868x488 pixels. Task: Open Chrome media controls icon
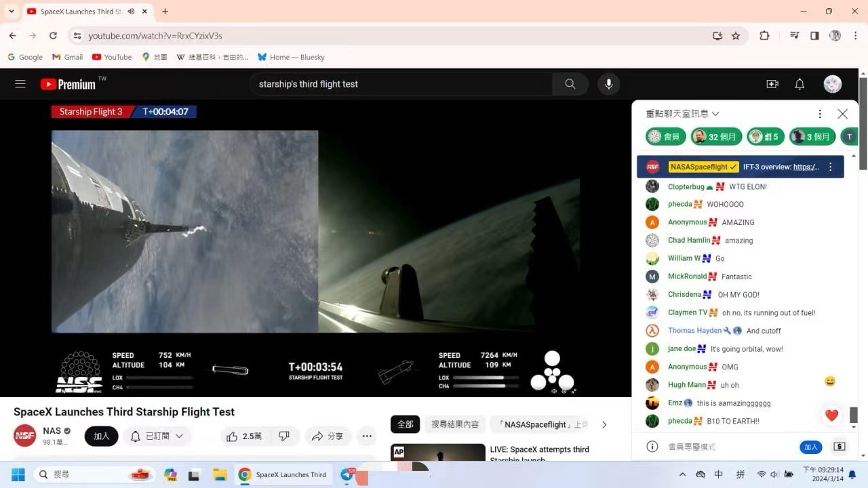pyautogui.click(x=795, y=35)
